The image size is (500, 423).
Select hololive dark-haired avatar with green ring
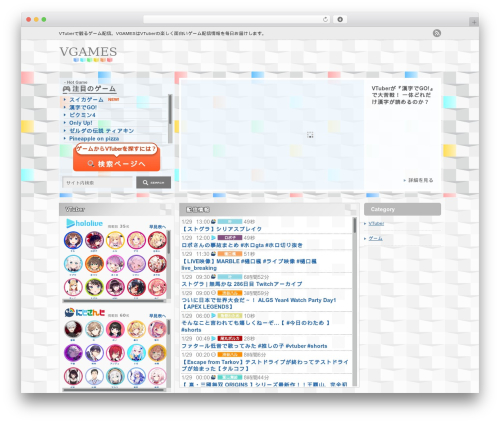pos(94,287)
